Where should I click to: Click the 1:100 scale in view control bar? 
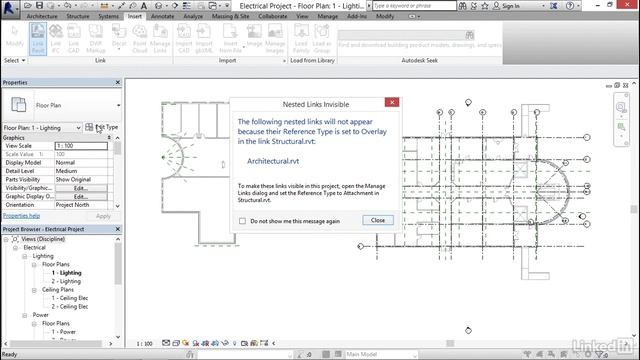click(x=144, y=344)
